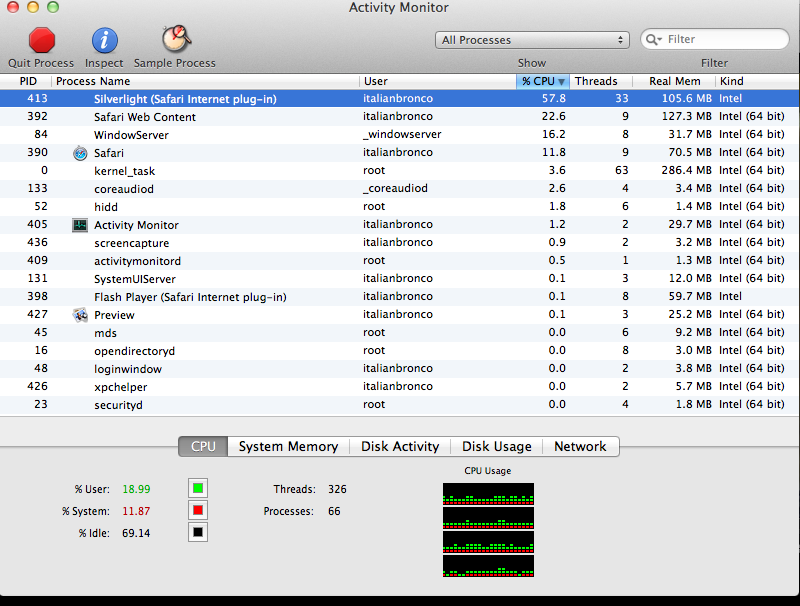Sort by Threads column header
Image resolution: width=800 pixels, height=606 pixels.
coord(601,81)
